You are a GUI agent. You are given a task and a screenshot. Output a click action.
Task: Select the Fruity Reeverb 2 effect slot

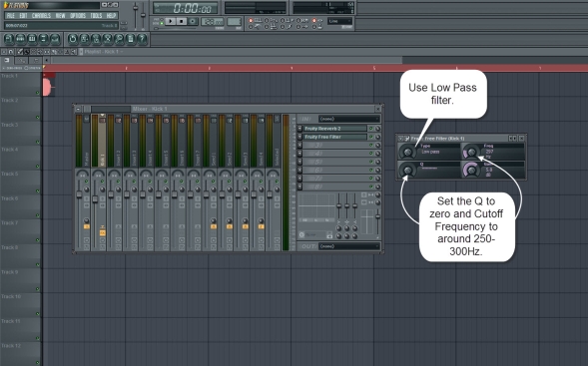click(x=334, y=128)
